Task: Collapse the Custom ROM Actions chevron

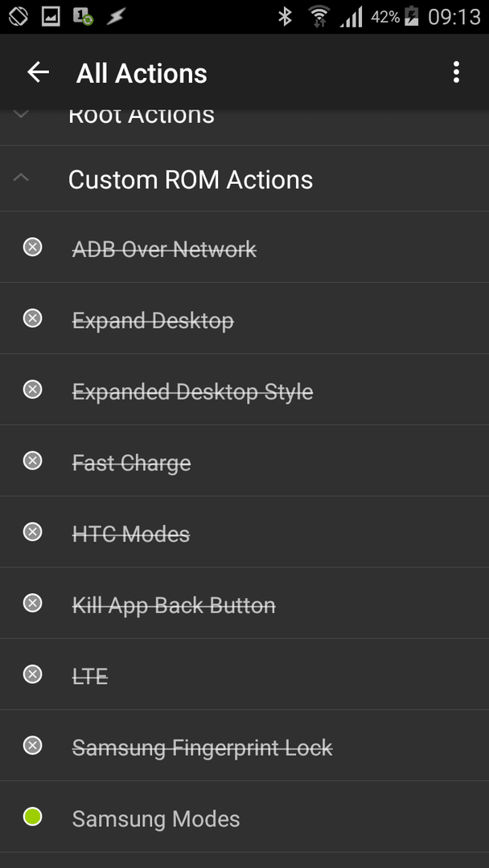Action: pos(21,178)
